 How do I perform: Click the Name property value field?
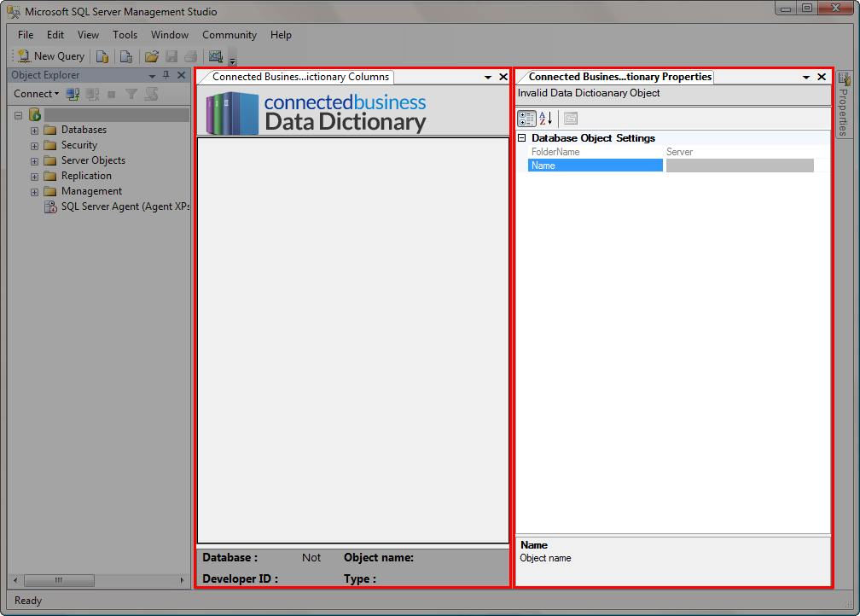[739, 166]
